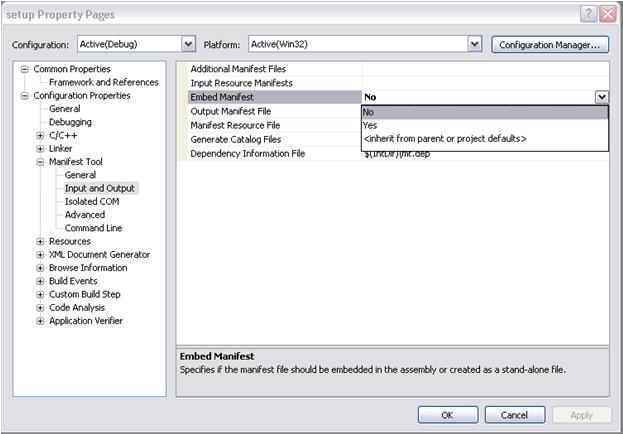The width and height of the screenshot is (623, 434).
Task: Close the setup Property Pages dialog
Action: [x=607, y=14]
